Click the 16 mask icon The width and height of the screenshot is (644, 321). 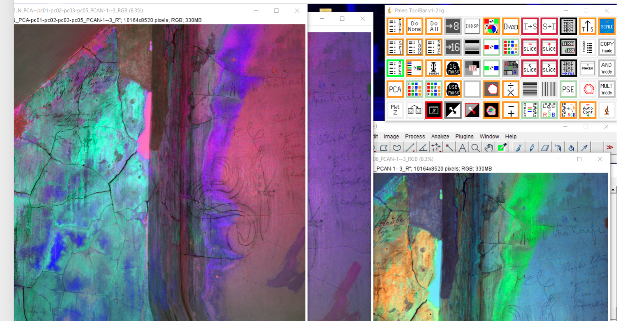point(453,68)
